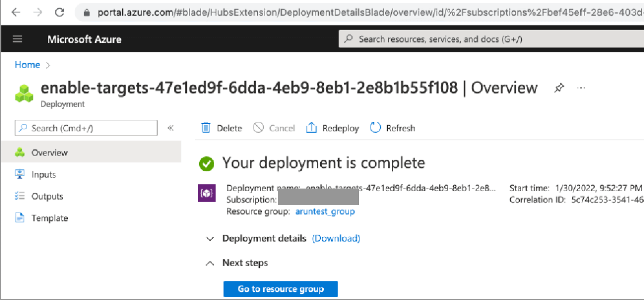This screenshot has width=644, height=300.
Task: Collapse the Next steps section
Action: click(210, 263)
